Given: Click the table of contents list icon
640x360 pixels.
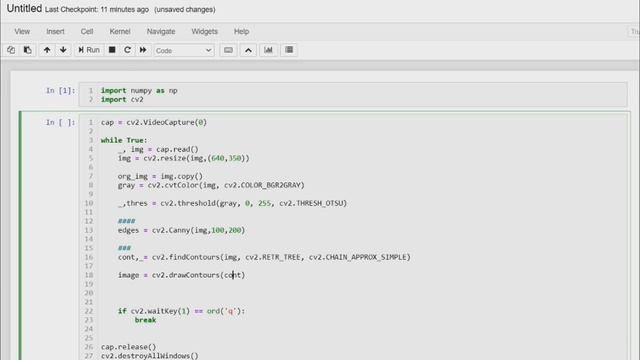Looking at the screenshot, I should (x=289, y=50).
